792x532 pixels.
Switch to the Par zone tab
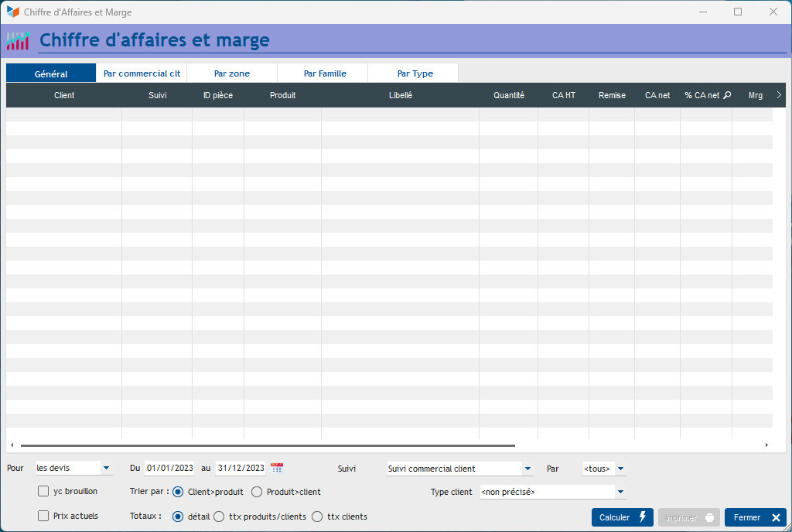(x=232, y=73)
